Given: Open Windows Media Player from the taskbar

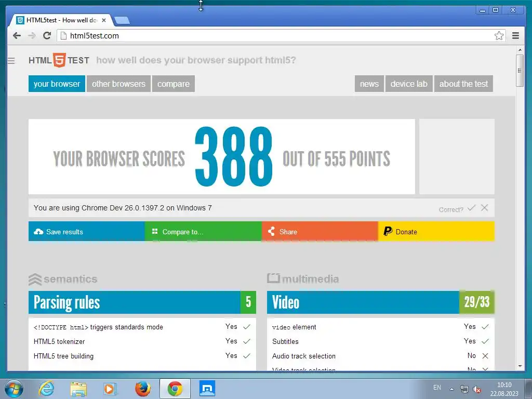Looking at the screenshot, I should click(110, 389).
